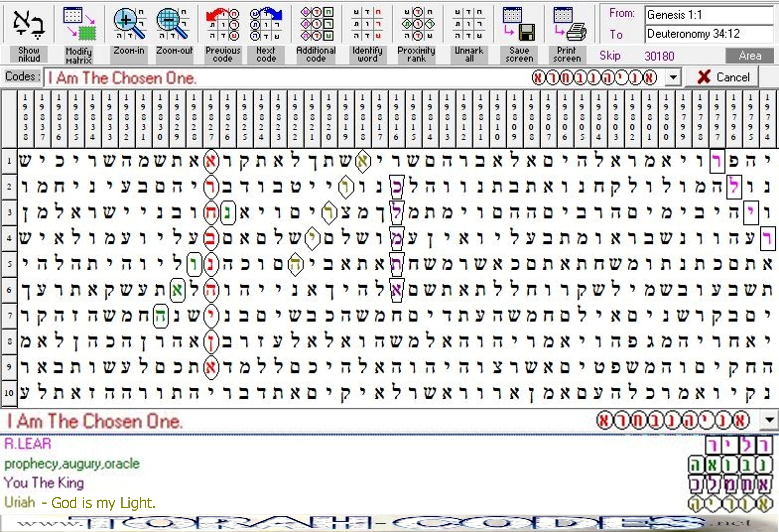Go to Next code via blue arrow icon
Screen dimensions: 779x532
[266, 24]
